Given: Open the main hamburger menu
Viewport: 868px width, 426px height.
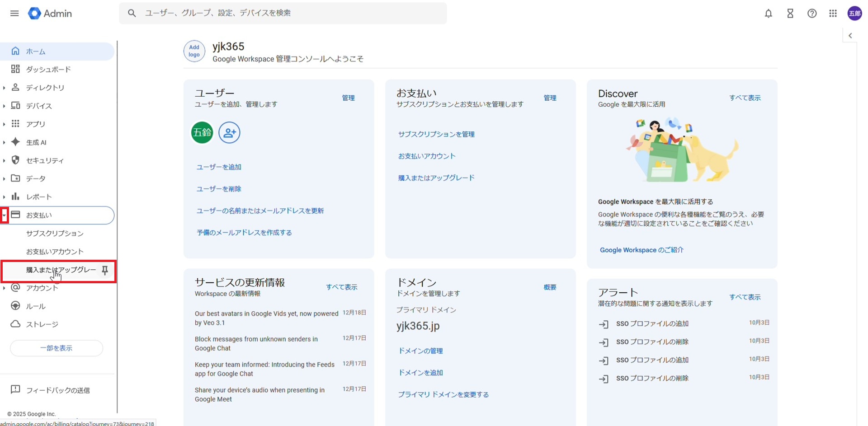Looking at the screenshot, I should pyautogui.click(x=14, y=13).
